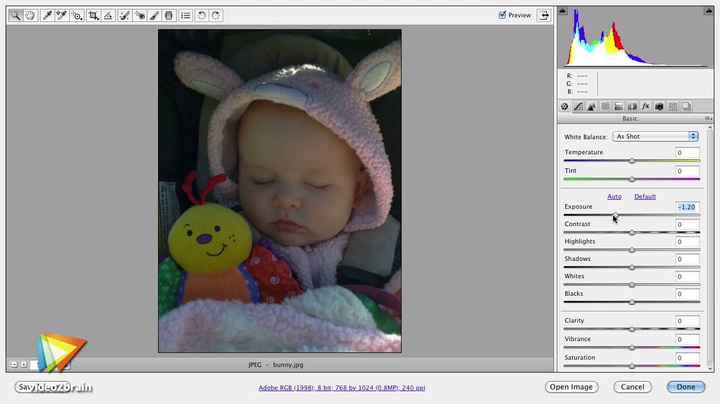Toggle shadow clipping warning in histogram
This screenshot has width=720, height=404.
click(563, 12)
